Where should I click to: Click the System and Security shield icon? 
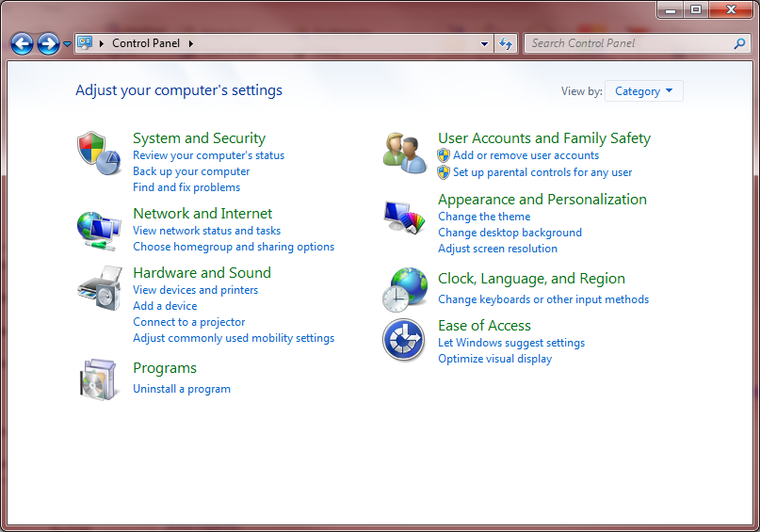point(99,153)
